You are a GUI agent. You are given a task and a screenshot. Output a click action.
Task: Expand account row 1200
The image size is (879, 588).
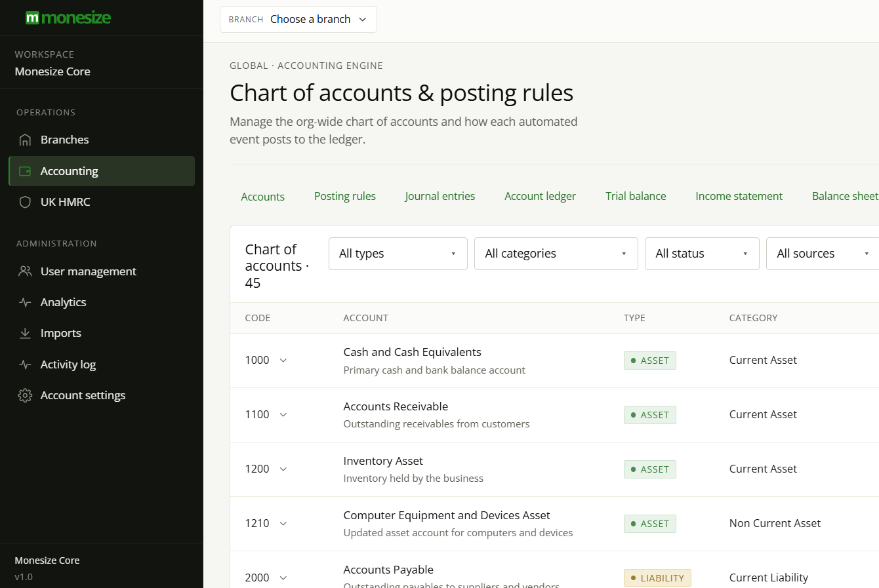coord(283,469)
